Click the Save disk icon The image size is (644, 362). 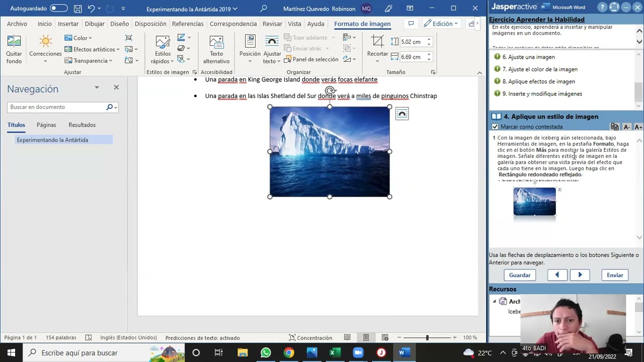[x=77, y=9]
